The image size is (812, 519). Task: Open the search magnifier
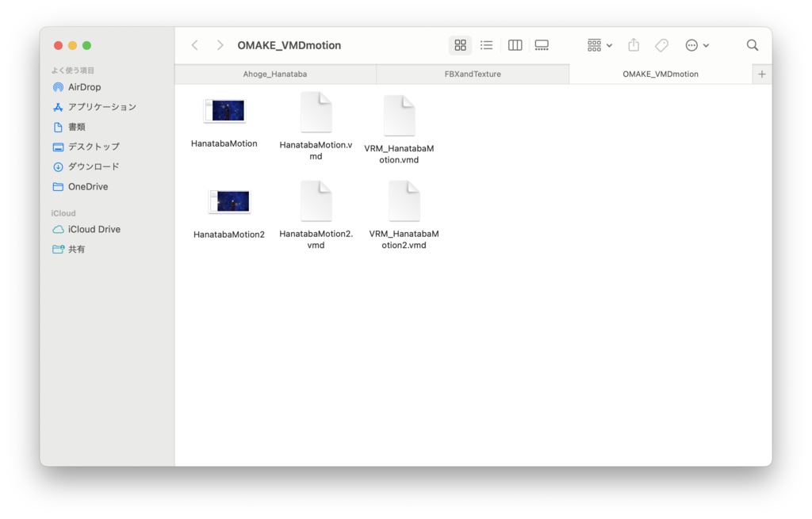[x=753, y=45]
